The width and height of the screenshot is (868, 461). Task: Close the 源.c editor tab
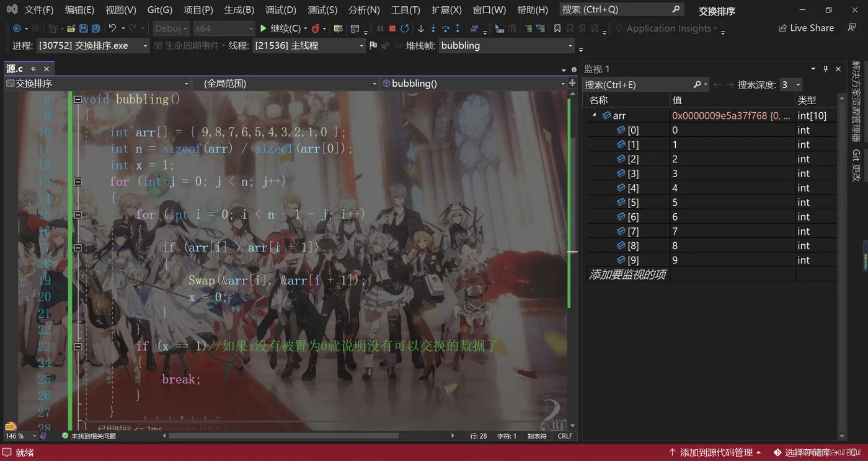46,69
